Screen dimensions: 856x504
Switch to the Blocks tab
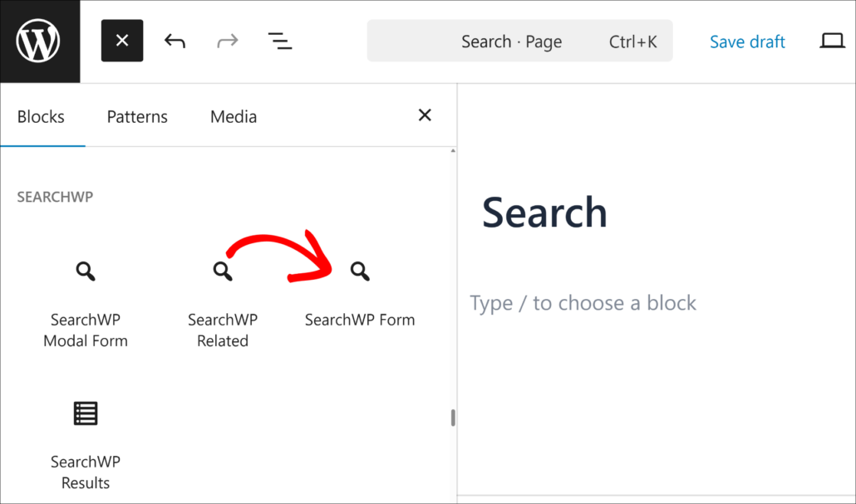tap(41, 117)
